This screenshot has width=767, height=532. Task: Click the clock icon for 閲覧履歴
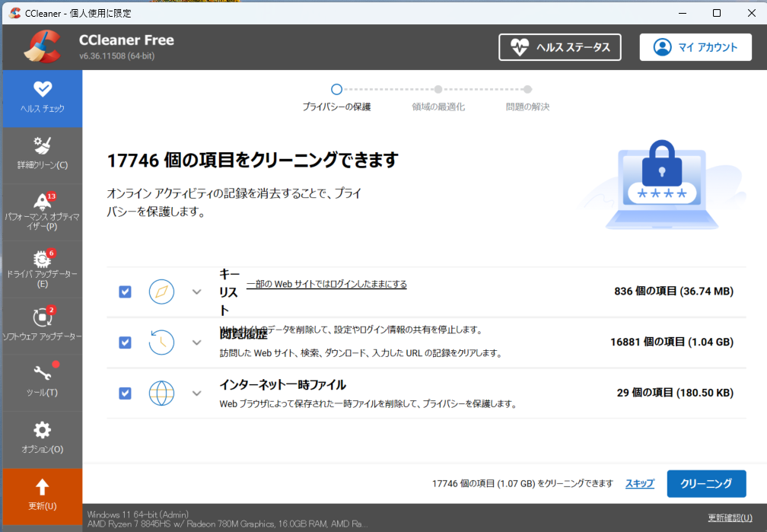tap(161, 342)
